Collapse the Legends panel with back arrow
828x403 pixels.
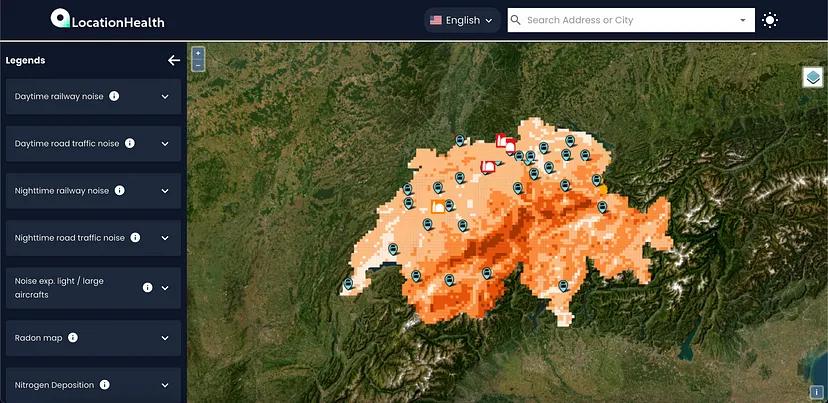pos(174,60)
